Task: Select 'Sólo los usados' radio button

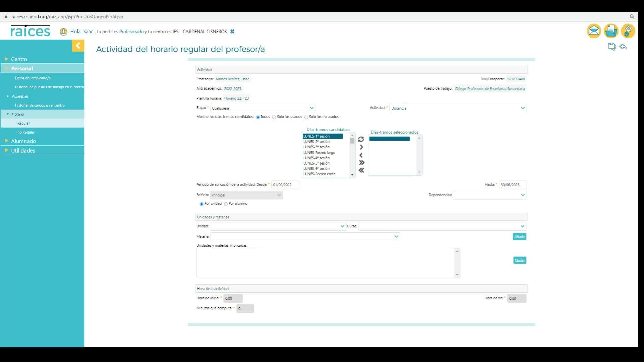Action: [x=274, y=117]
